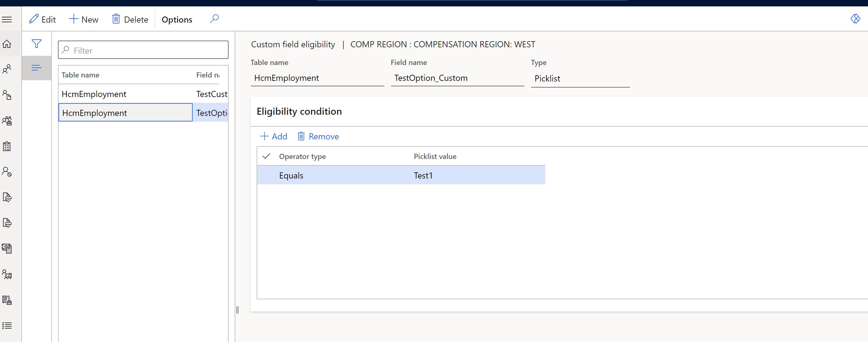868x342 pixels.
Task: Click the clipboard/tasks icon in sidebar
Action: [8, 146]
